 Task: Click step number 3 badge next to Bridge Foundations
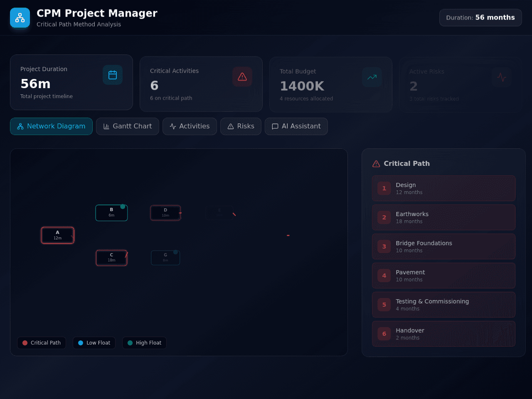pos(384,246)
